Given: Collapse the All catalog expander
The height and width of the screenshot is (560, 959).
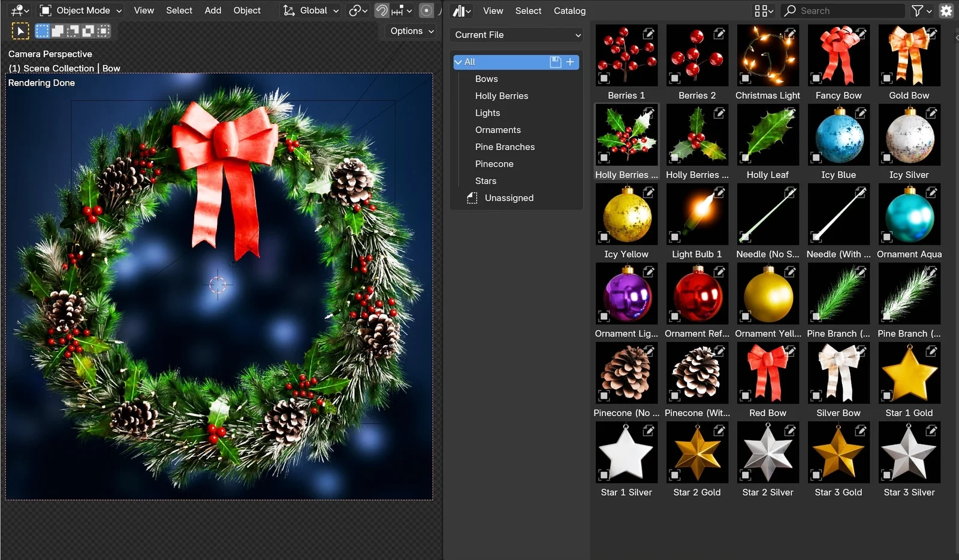Looking at the screenshot, I should tap(458, 62).
